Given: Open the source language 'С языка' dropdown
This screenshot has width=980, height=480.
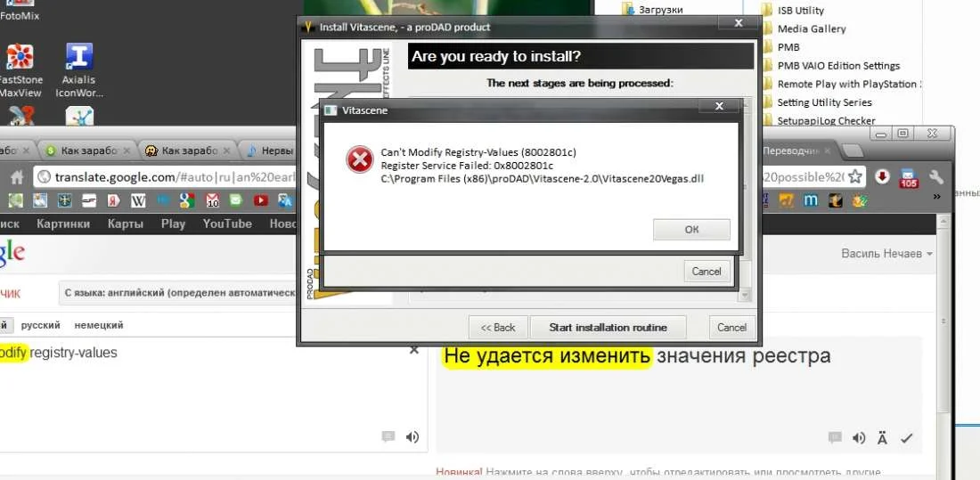Looking at the screenshot, I should pyautogui.click(x=178, y=292).
